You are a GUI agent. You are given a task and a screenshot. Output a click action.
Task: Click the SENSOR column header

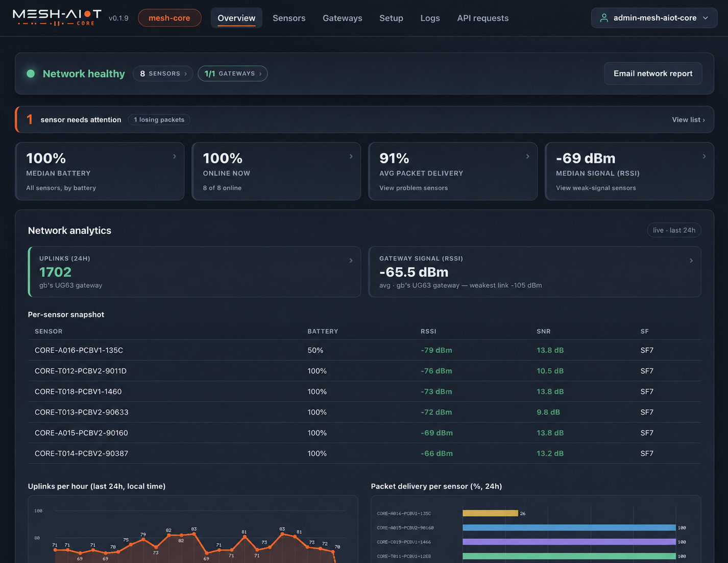click(48, 331)
